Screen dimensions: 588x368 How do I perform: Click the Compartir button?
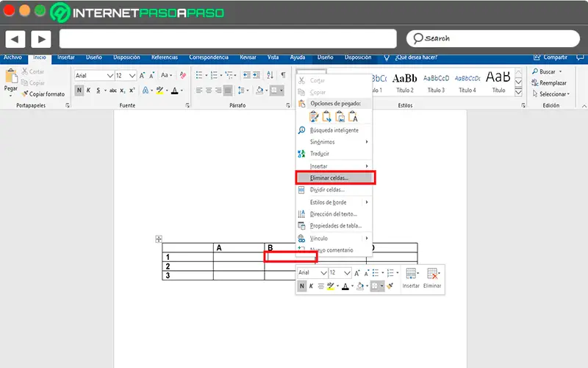tap(551, 57)
